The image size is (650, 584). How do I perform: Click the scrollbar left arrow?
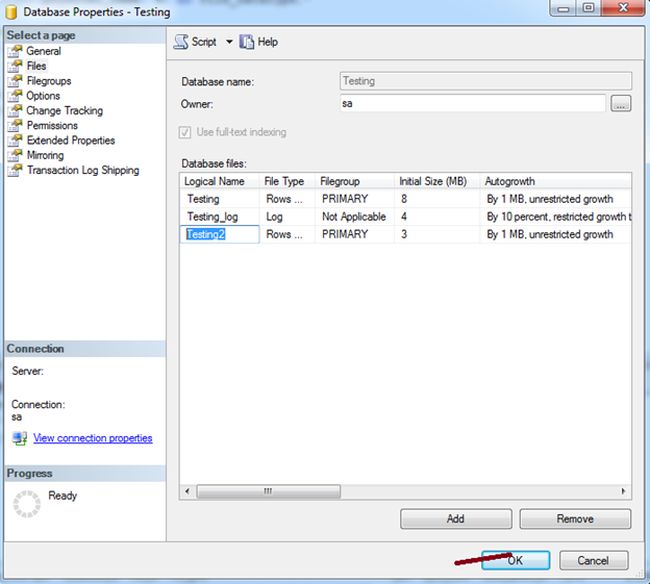tap(187, 492)
